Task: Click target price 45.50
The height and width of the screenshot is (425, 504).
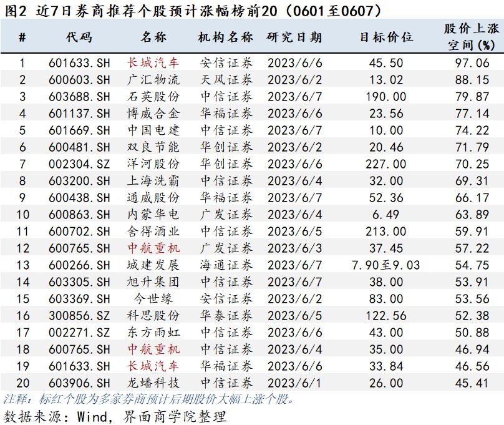Action: (386, 63)
